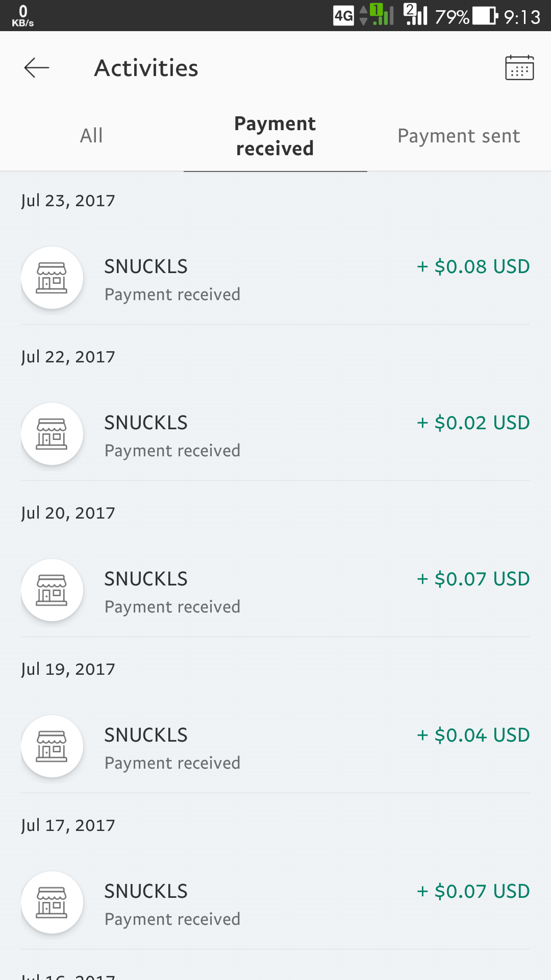Tap the back arrow icon
Image resolution: width=551 pixels, height=980 pixels.
pos(37,68)
